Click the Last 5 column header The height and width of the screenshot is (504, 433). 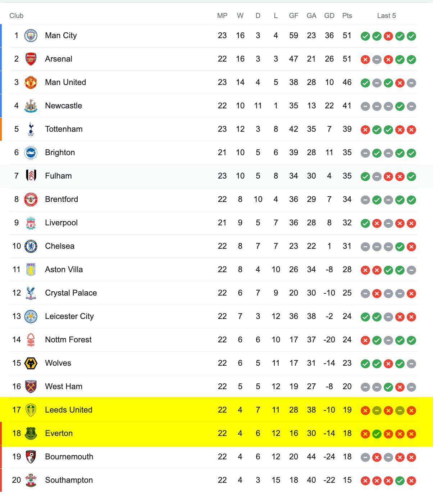(387, 15)
